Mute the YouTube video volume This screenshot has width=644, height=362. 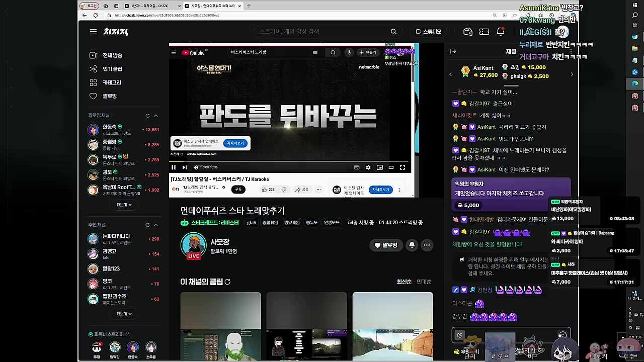[x=196, y=167]
